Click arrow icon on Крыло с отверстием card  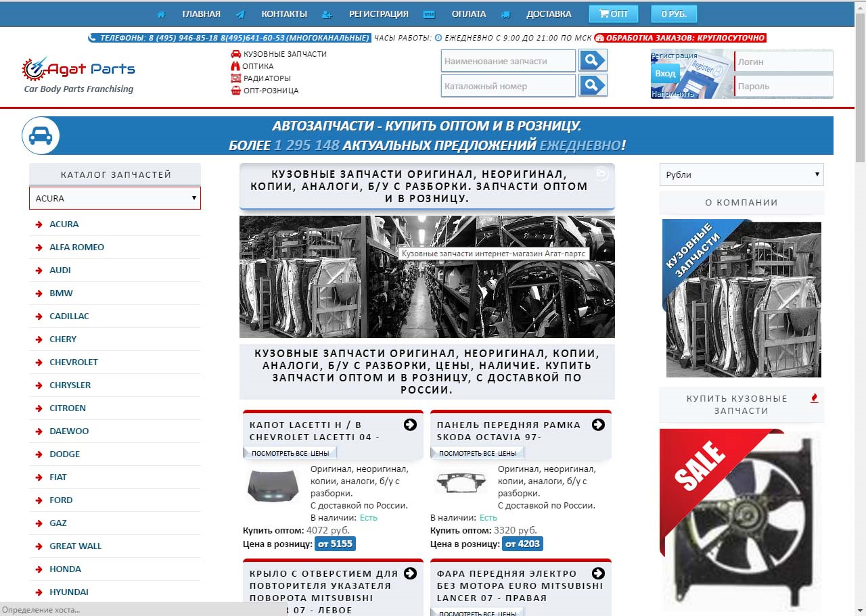tap(410, 573)
